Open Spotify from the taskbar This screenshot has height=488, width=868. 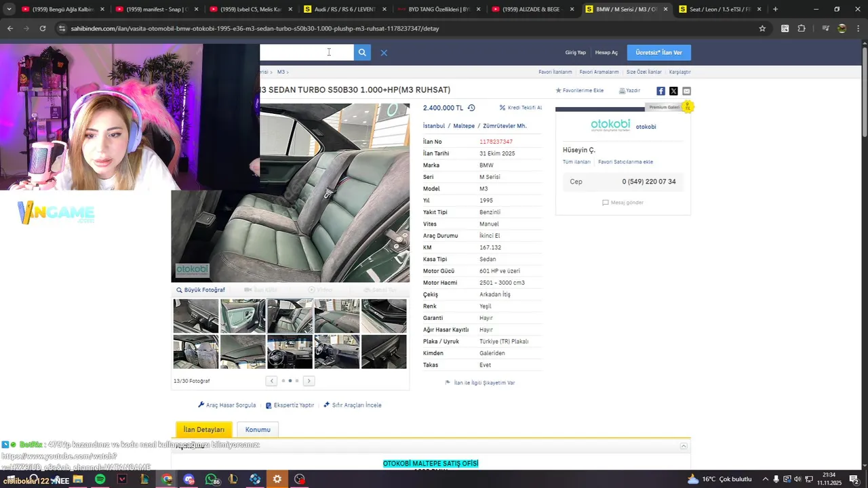(x=100, y=479)
